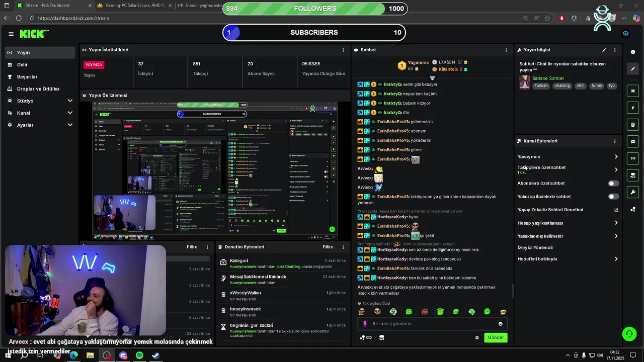Open Takipçilere özel sohbet options chevron
644x362 pixels.
[616, 169]
